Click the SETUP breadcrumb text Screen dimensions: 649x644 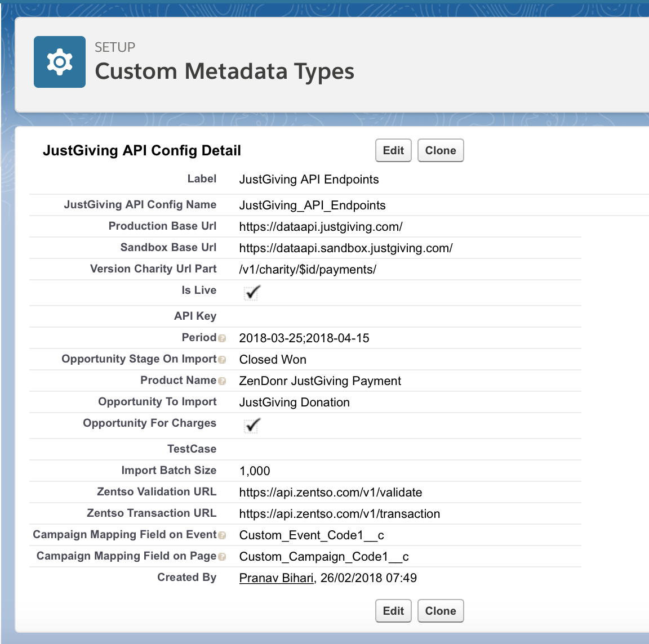(x=115, y=47)
